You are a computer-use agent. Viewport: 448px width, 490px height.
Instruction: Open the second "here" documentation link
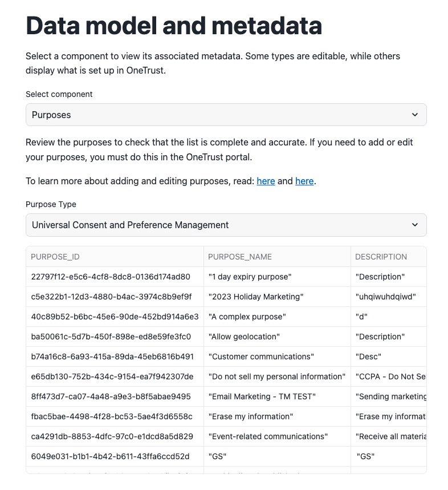coord(304,181)
